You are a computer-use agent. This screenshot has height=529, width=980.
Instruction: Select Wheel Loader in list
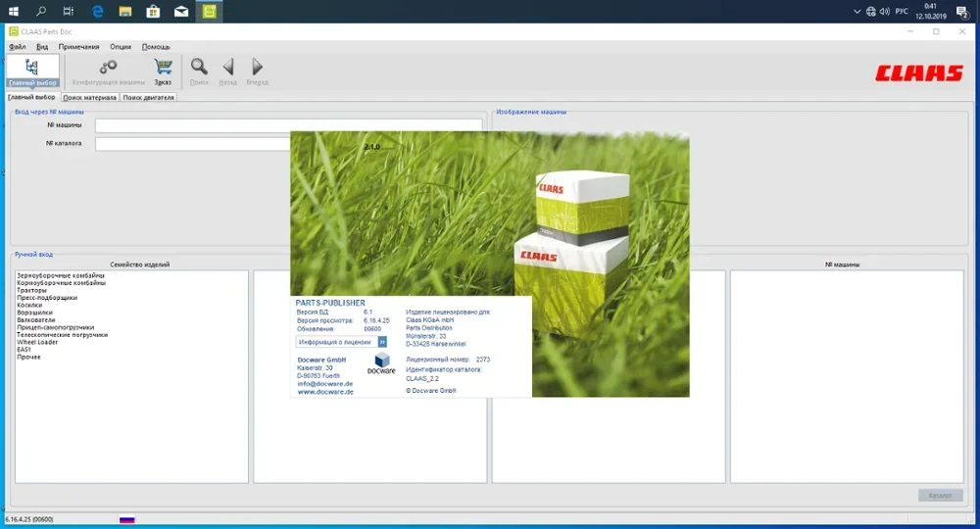37,342
